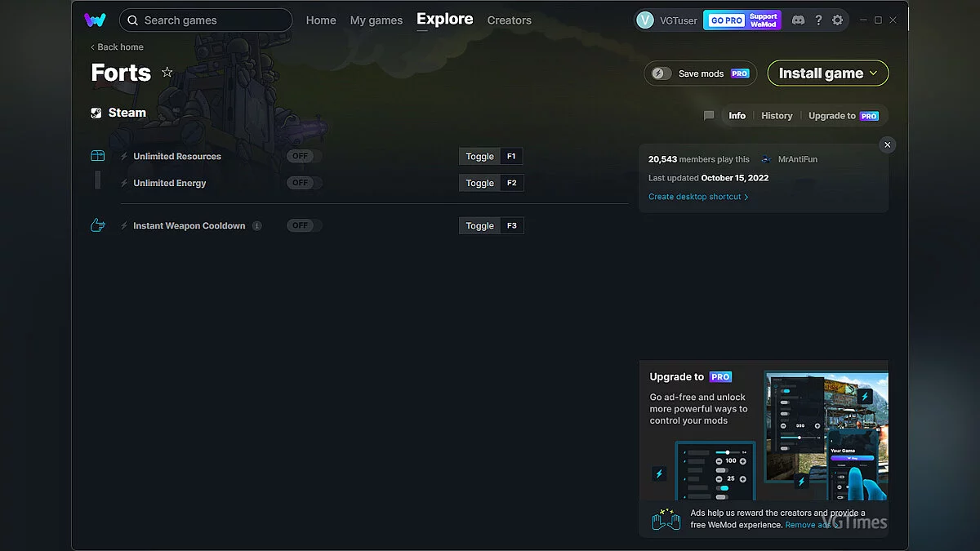Favorite Forts with the star icon
The image size is (980, 551).
(167, 73)
